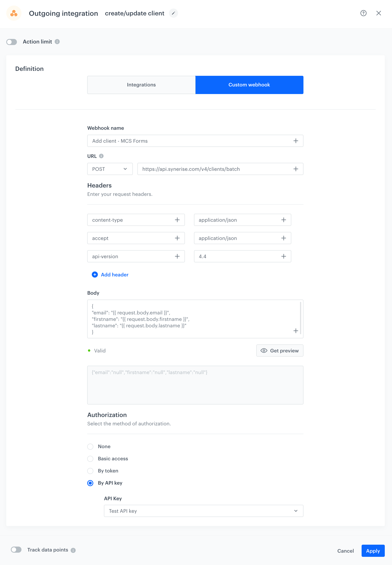The height and width of the screenshot is (565, 392).
Task: Select the By token authorization radio button
Action: [x=90, y=471]
